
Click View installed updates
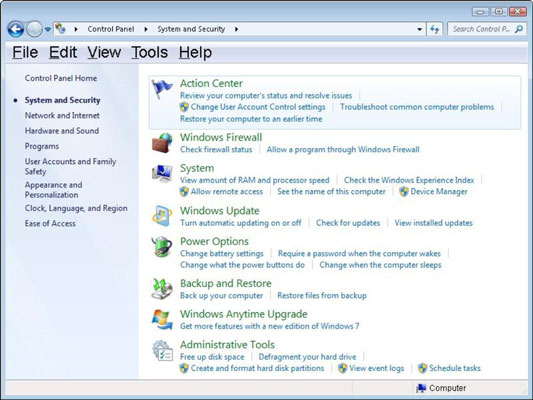point(433,223)
